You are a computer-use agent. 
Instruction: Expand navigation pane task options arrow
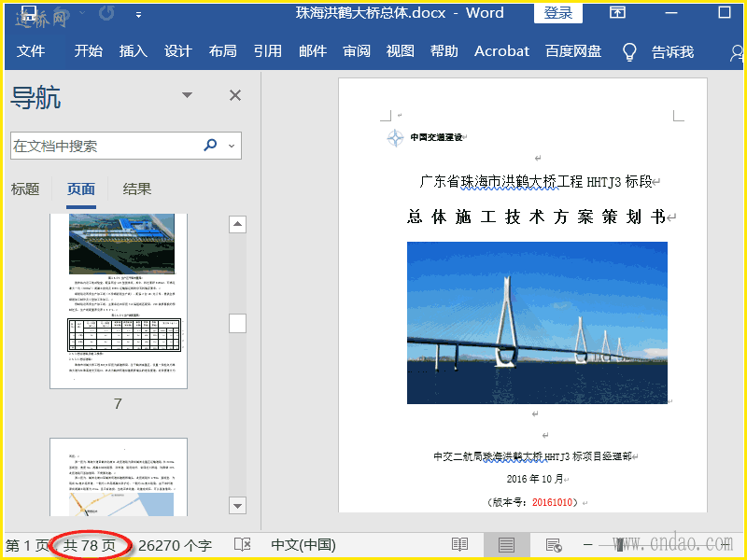pos(187,95)
